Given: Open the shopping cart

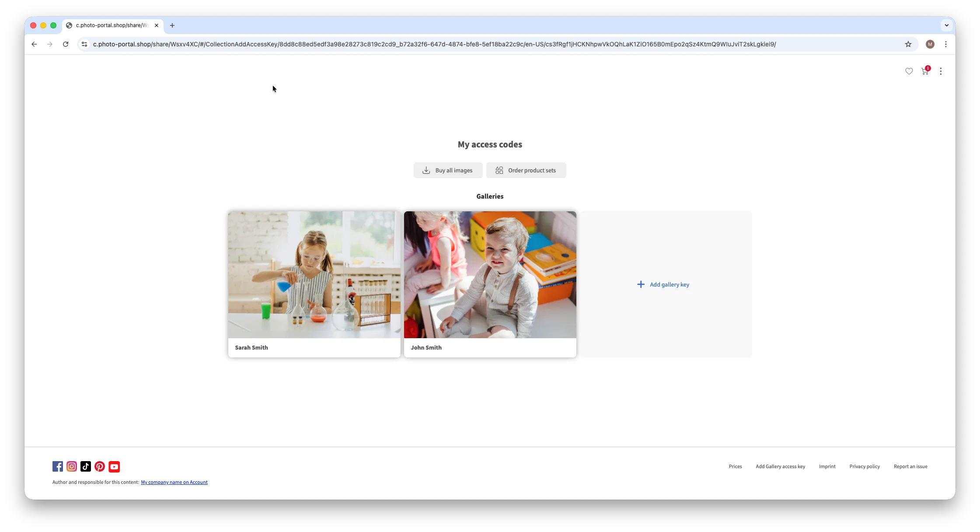Looking at the screenshot, I should tap(924, 71).
